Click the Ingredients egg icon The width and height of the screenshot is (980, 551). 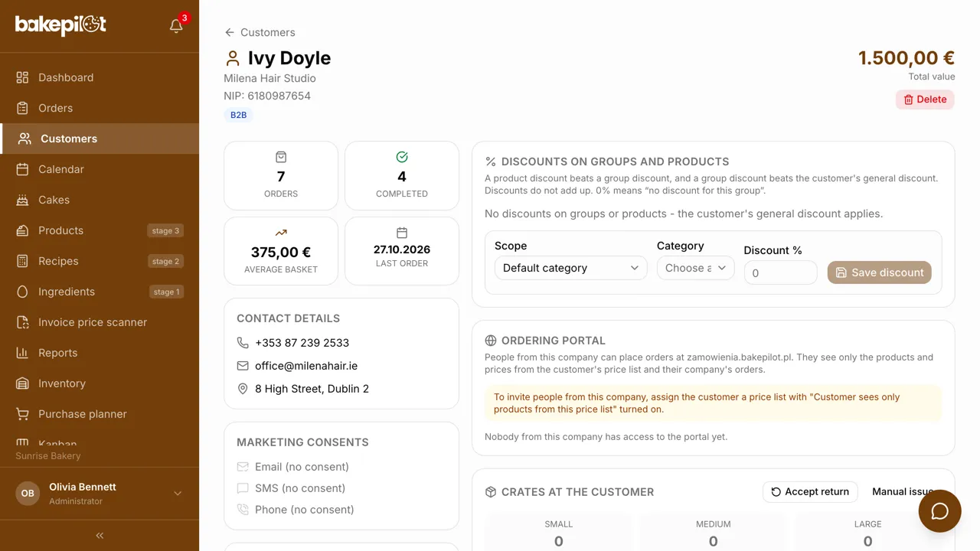[23, 292]
